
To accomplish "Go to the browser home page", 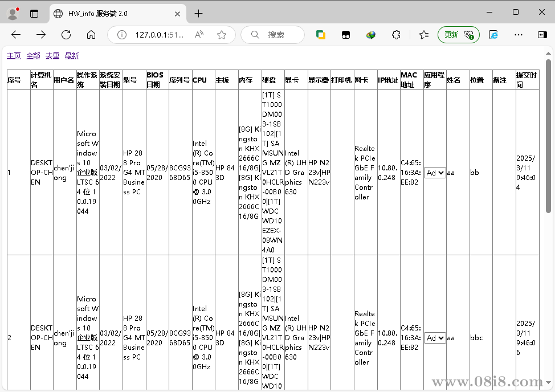I will pos(91,35).
